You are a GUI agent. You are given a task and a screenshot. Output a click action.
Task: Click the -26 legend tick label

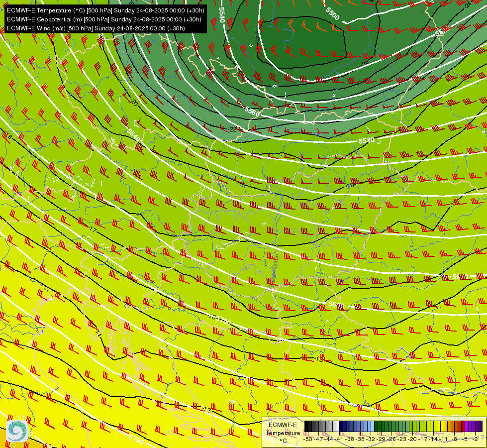(392, 439)
